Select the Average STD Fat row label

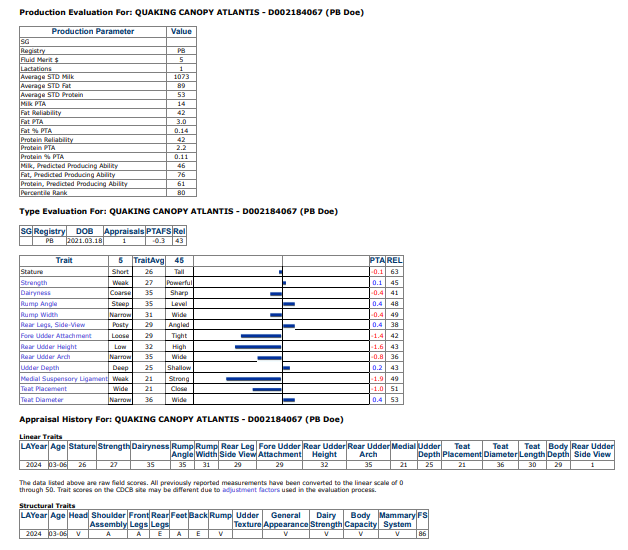[x=46, y=86]
